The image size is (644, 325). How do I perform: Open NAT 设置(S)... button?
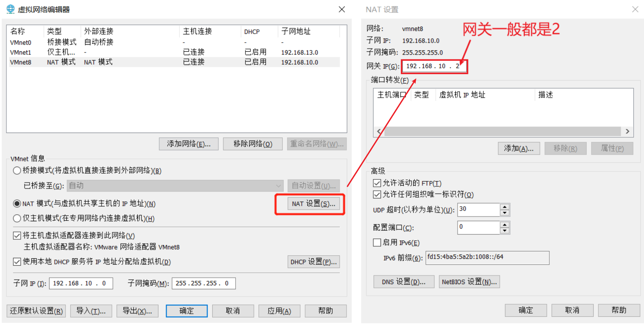[x=313, y=204]
